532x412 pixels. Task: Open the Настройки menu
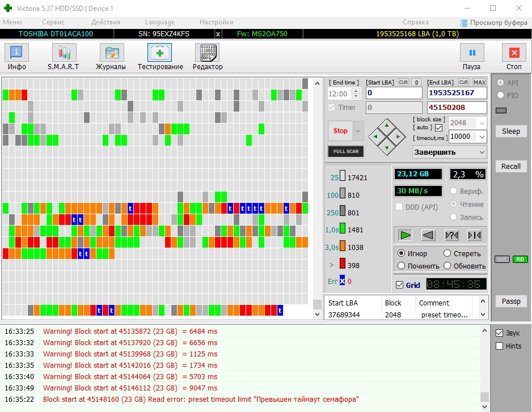pyautogui.click(x=217, y=22)
